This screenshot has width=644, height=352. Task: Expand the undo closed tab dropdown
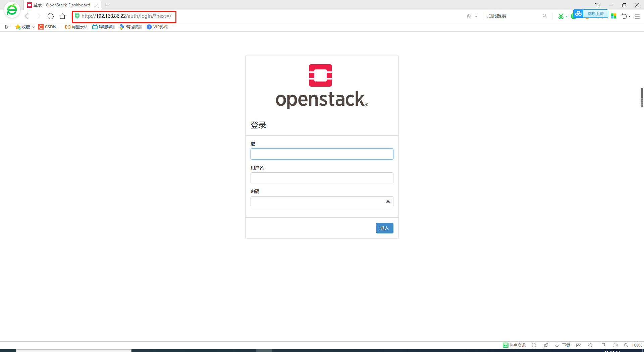pyautogui.click(x=630, y=16)
